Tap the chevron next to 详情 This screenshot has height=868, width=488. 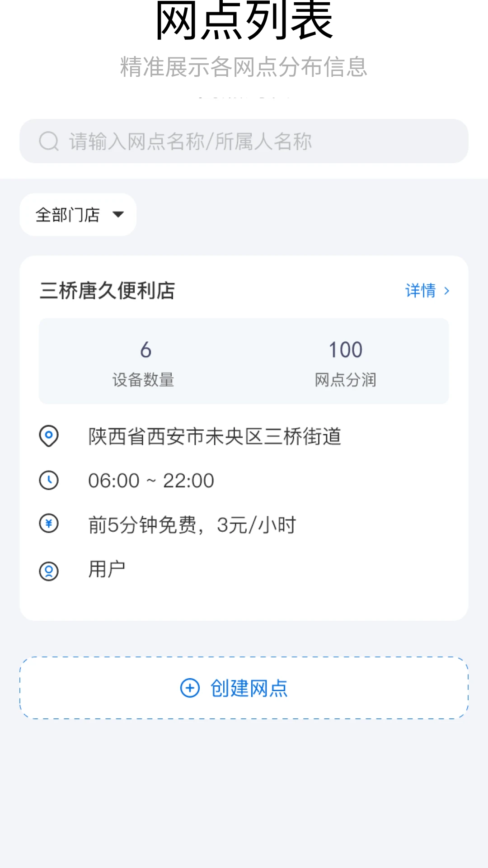[x=447, y=291]
